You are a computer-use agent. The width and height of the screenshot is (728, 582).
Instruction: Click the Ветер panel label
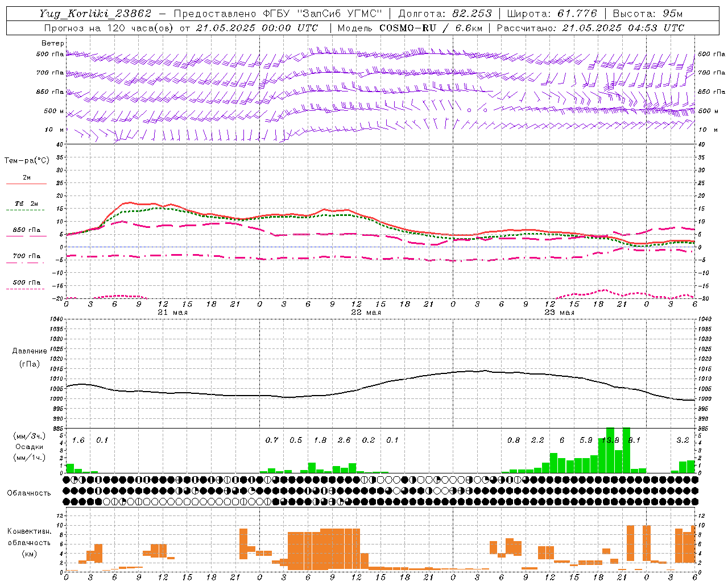pyautogui.click(x=52, y=43)
